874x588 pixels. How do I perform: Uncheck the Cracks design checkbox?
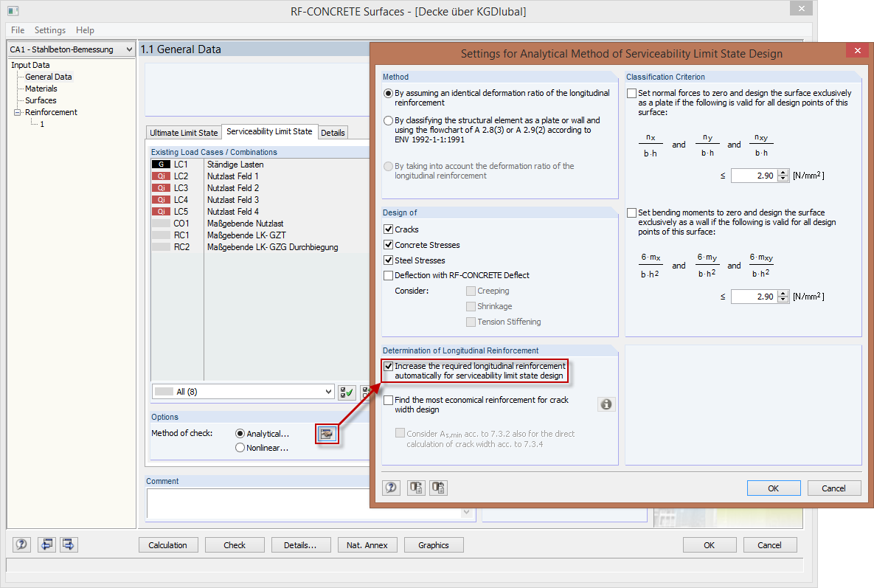tap(389, 229)
